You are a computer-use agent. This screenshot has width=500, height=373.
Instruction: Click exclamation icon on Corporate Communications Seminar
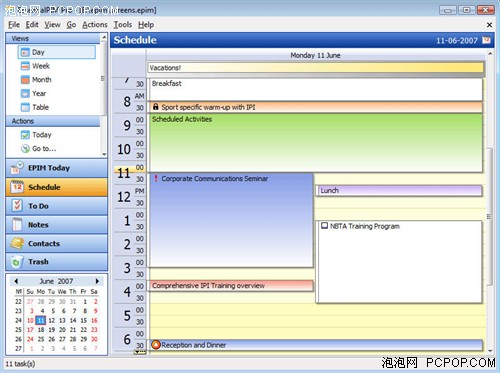pyautogui.click(x=156, y=178)
